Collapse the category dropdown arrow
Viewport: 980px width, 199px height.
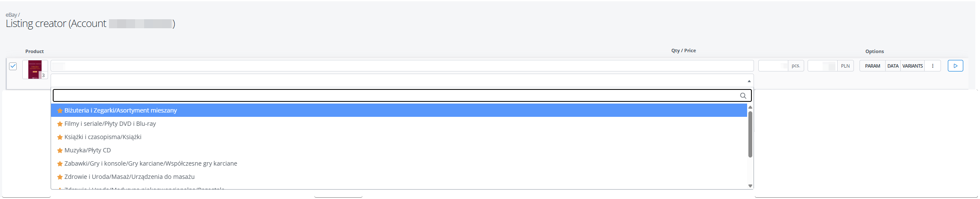click(x=749, y=81)
